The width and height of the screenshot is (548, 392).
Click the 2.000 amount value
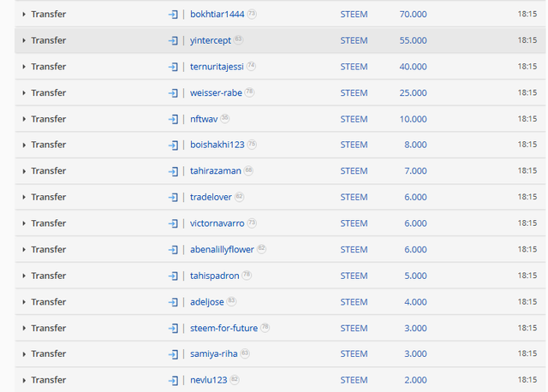click(415, 381)
